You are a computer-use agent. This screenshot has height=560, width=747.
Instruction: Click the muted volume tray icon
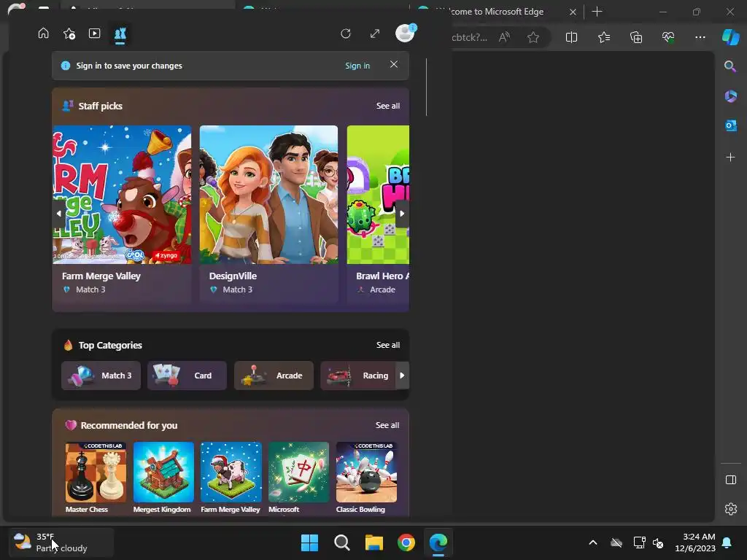pos(658,542)
